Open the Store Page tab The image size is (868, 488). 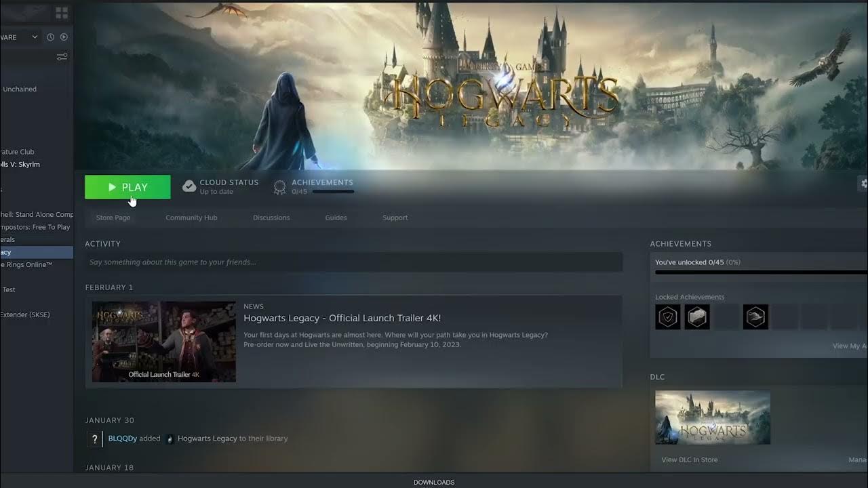point(113,218)
